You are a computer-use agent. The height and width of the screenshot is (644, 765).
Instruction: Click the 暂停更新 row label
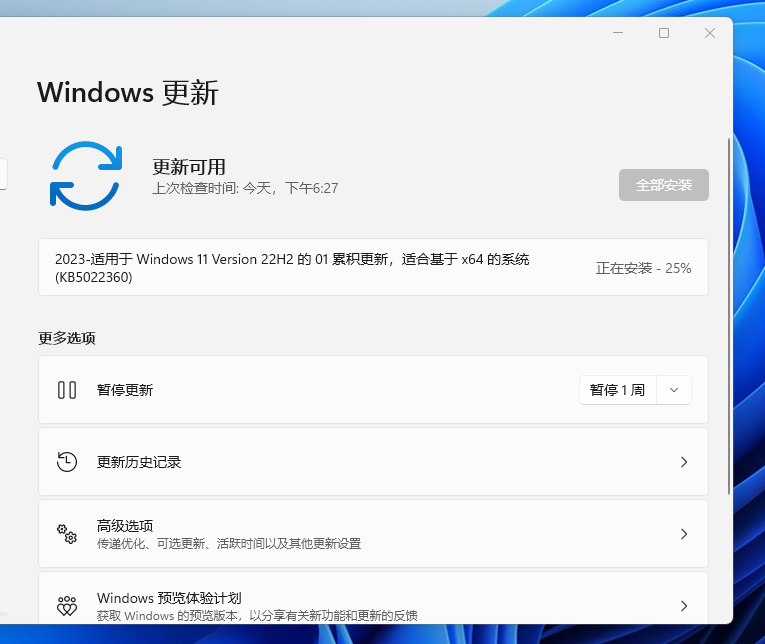[x=125, y=390]
